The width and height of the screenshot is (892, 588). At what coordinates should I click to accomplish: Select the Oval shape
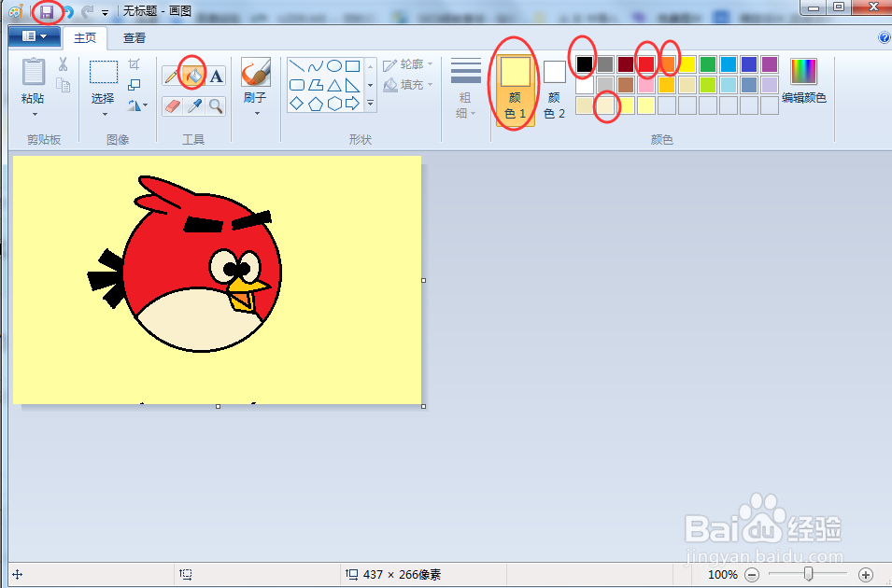(x=334, y=66)
